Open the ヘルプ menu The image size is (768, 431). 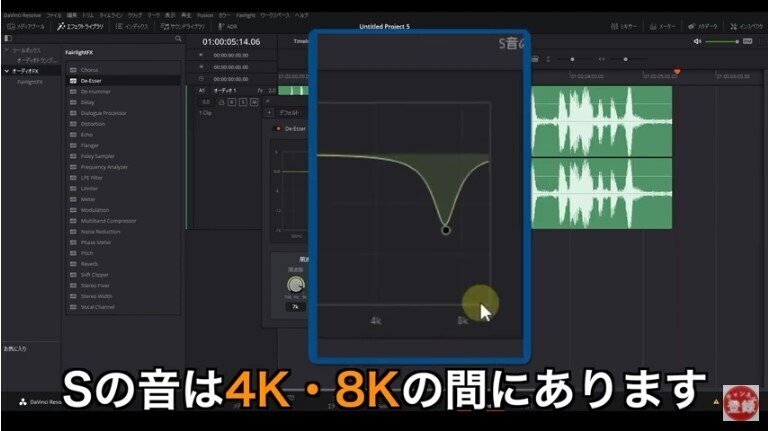[301, 15]
